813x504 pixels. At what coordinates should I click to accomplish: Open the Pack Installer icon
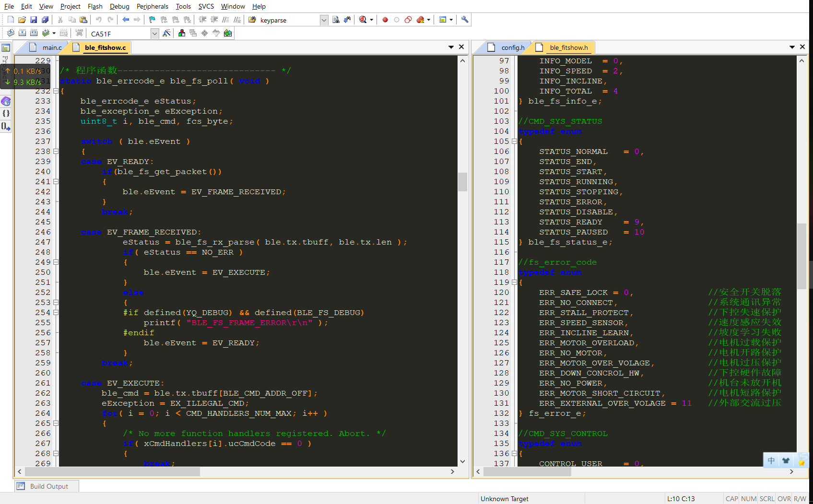228,33
